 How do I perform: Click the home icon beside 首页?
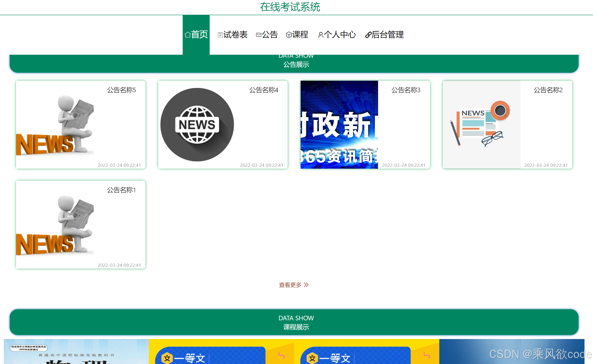pos(188,35)
